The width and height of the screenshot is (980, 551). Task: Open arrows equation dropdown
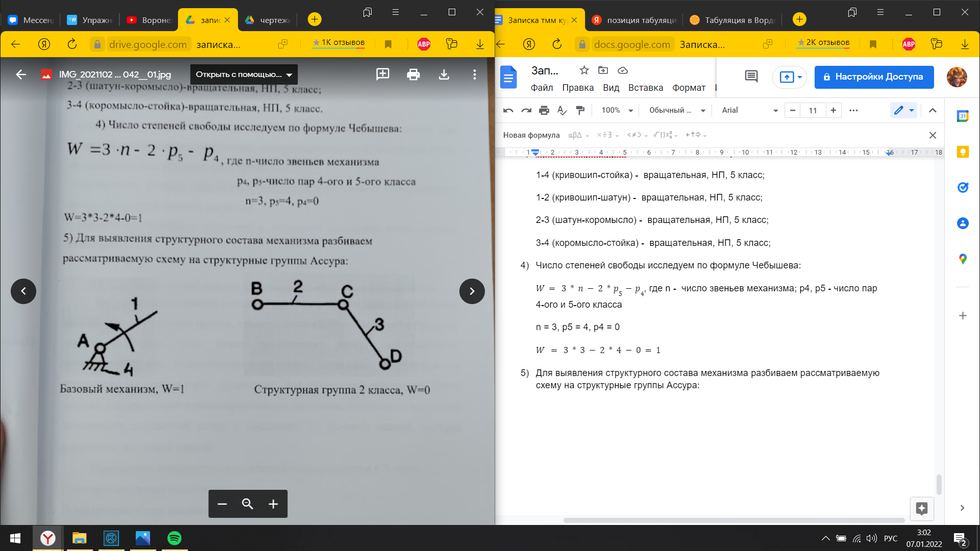pos(696,135)
